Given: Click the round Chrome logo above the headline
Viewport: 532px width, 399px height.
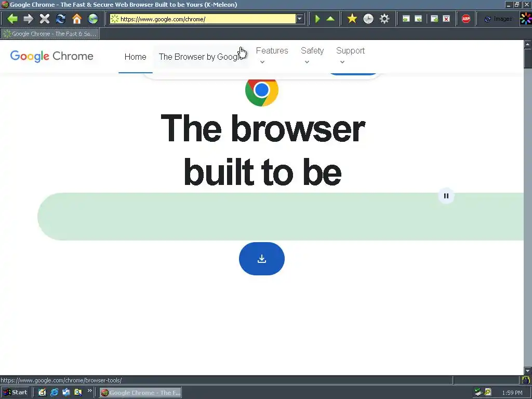Looking at the screenshot, I should pyautogui.click(x=262, y=91).
